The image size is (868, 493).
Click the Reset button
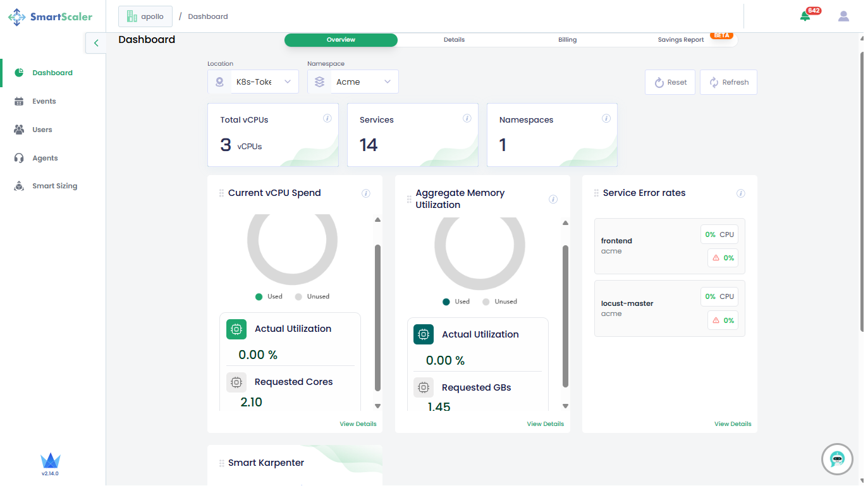670,82
